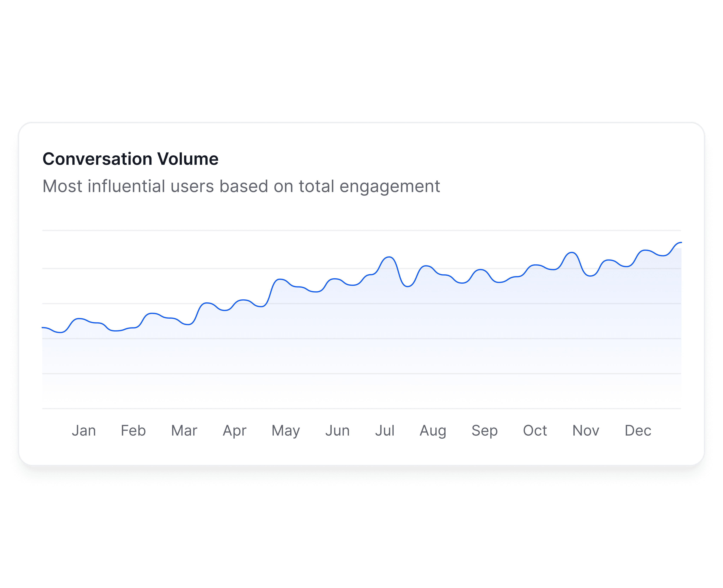Viewport: 723px width, 588px height.
Task: Select the Oct axis label
Action: pos(535,430)
